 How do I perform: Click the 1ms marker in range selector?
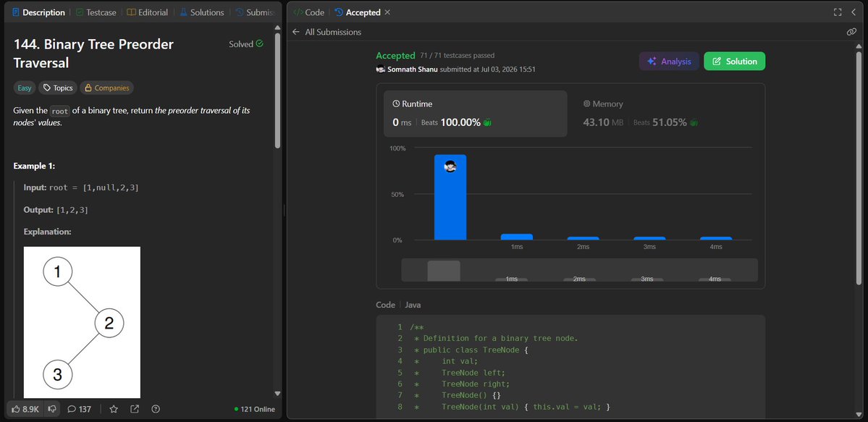[x=511, y=279]
